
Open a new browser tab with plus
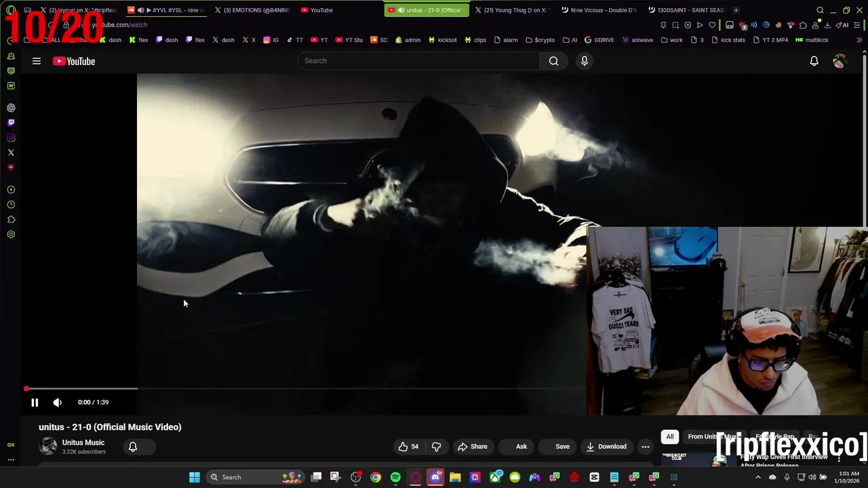pos(736,10)
